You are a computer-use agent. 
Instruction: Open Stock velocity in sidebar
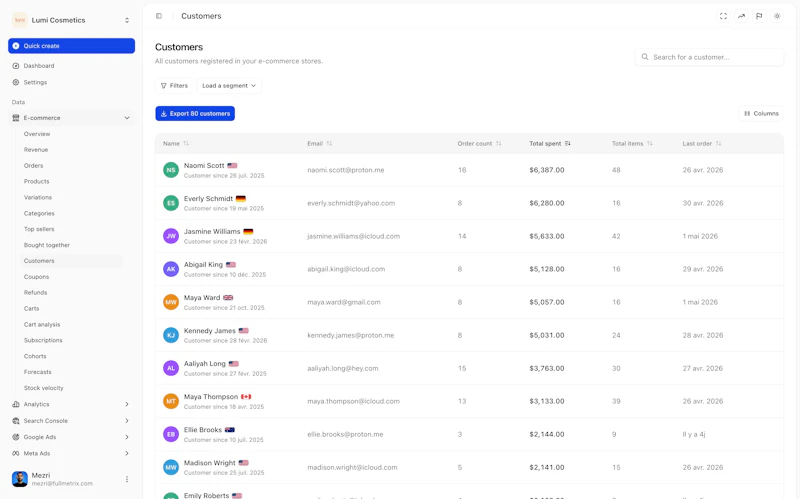(43, 388)
